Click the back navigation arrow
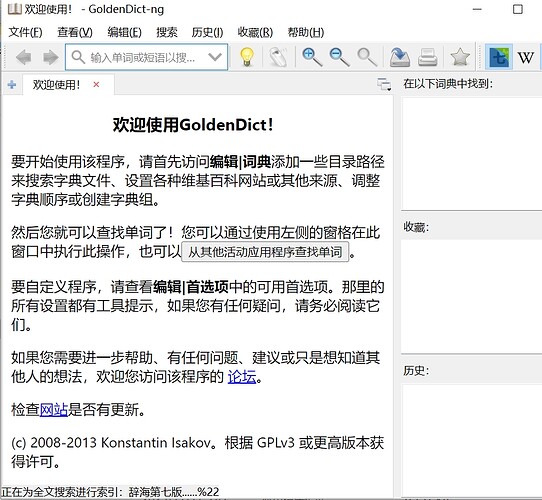 tap(24, 57)
